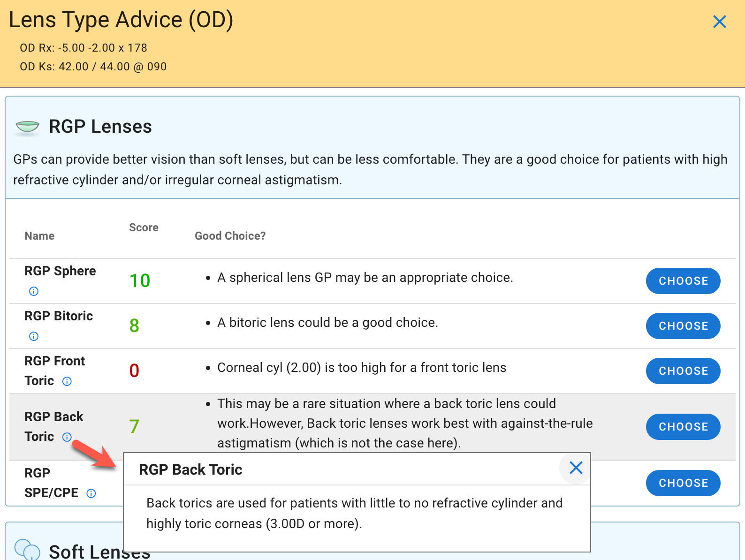Click the RGP Lenses contact lens icon

[x=27, y=127]
